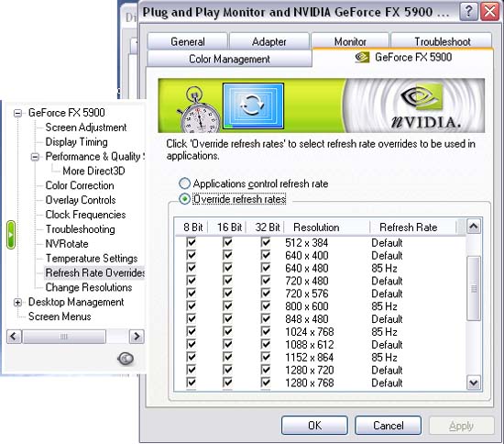Collapse the GeForce FX 5900 tree node

click(x=17, y=113)
